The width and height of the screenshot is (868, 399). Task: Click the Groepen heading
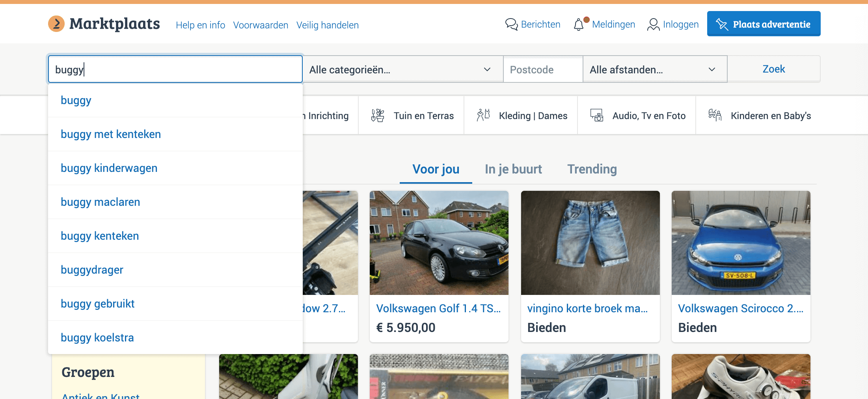point(88,372)
